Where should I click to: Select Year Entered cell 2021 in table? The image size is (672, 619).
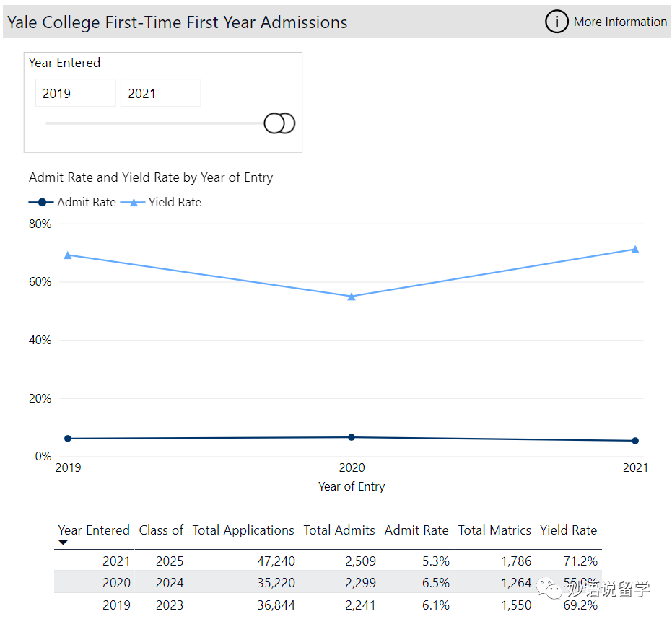click(x=116, y=561)
